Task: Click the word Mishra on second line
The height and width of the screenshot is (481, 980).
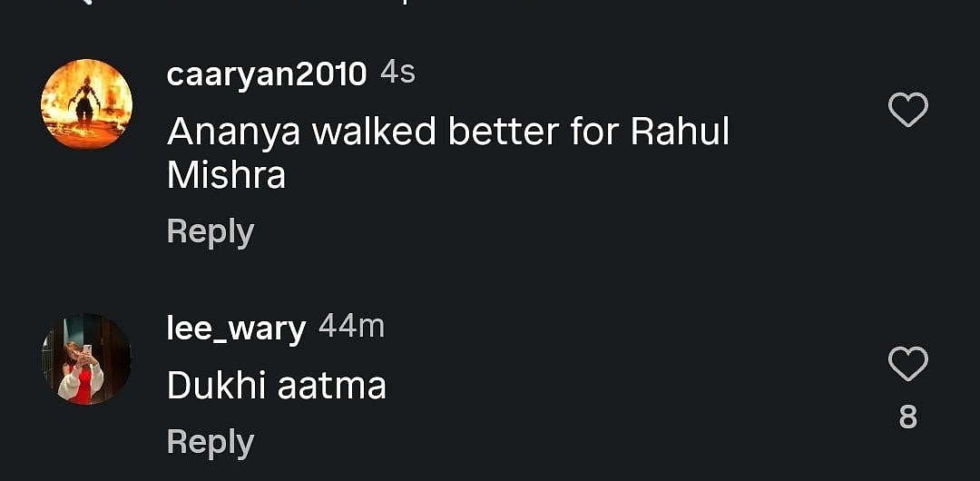Action: tap(226, 175)
